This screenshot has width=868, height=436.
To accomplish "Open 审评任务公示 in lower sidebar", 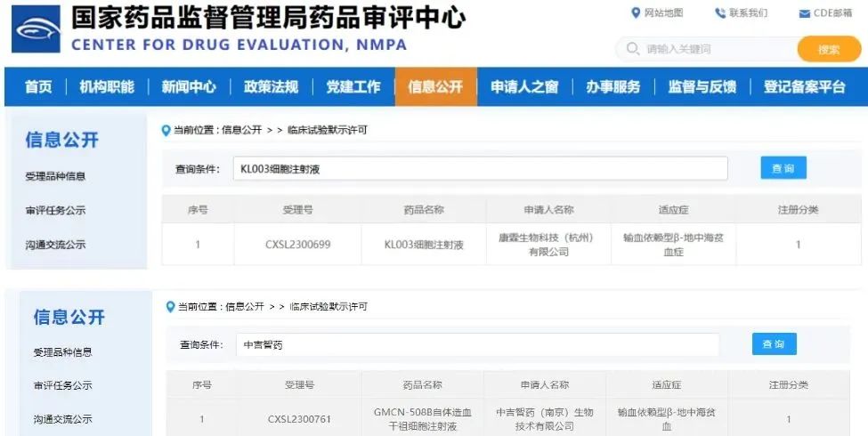I will tap(62, 385).
